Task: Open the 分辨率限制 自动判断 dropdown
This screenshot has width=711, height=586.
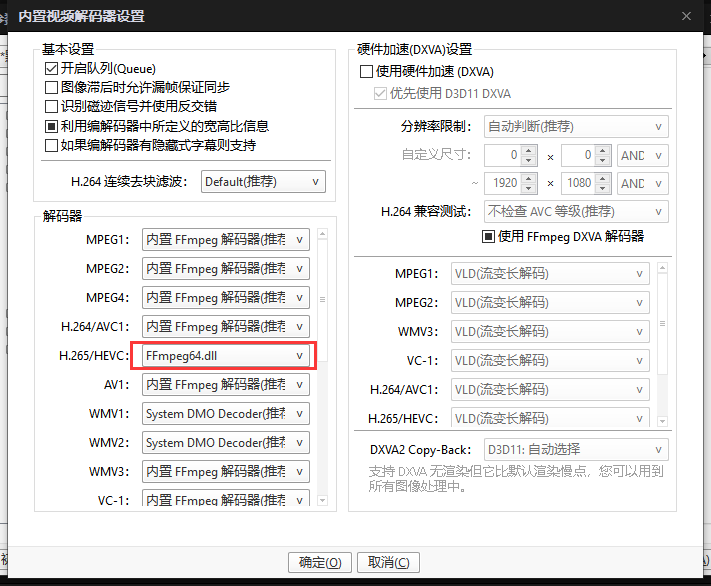Action: pos(576,127)
